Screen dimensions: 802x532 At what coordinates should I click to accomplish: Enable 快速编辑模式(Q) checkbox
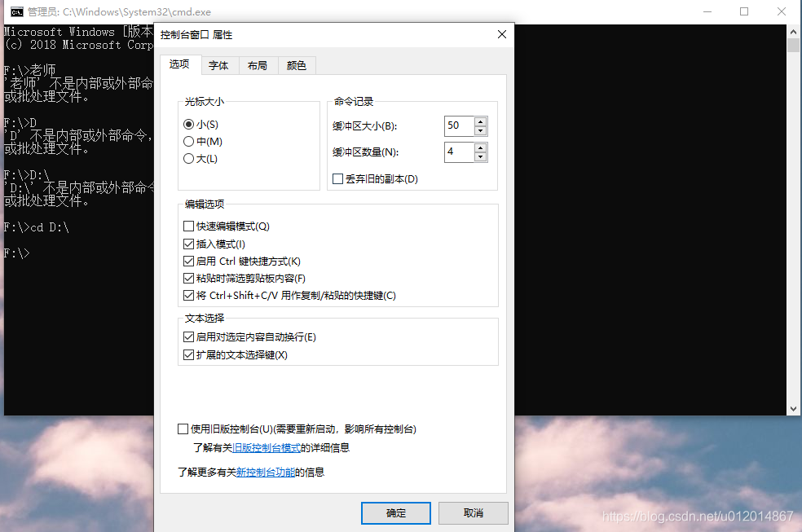[x=188, y=226]
